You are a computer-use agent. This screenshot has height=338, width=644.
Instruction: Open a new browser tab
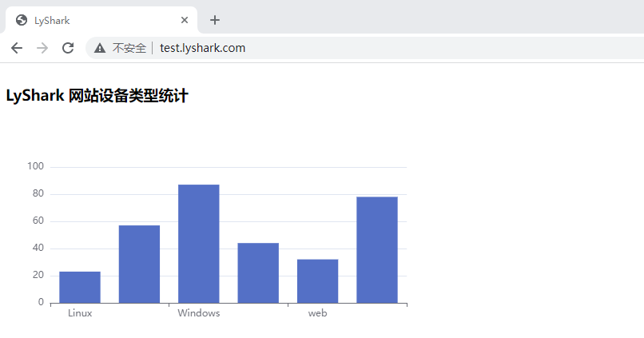click(x=214, y=20)
